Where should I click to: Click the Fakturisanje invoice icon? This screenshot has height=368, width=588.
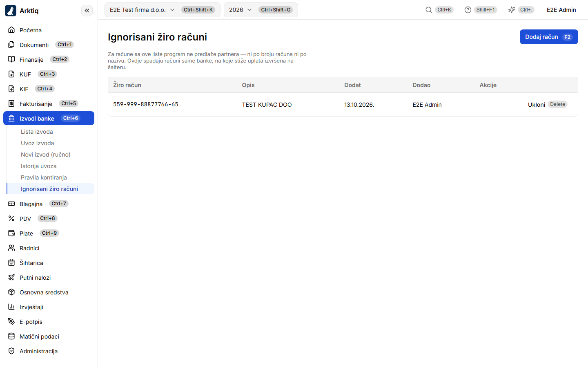point(11,103)
